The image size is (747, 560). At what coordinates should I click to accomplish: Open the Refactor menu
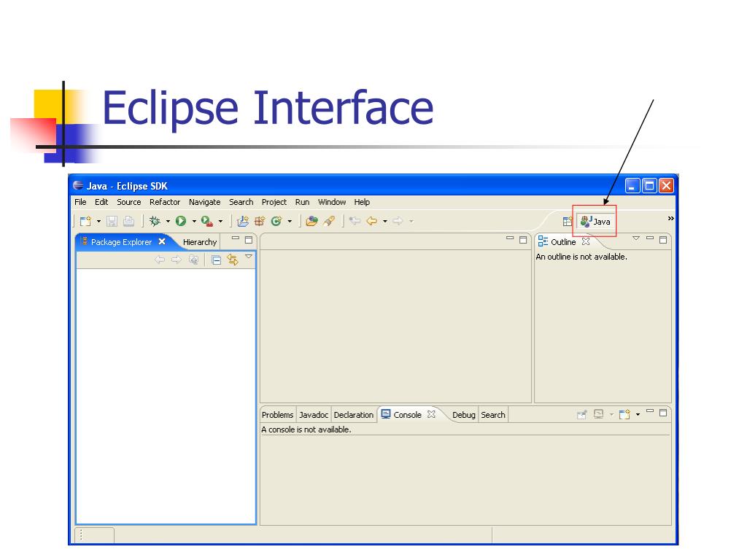[x=165, y=202]
